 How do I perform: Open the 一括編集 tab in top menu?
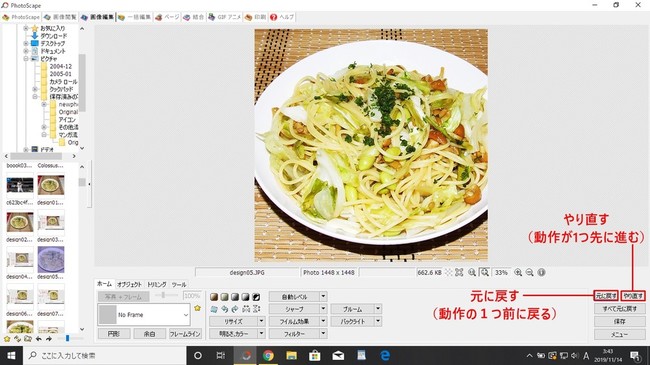[x=134, y=17]
